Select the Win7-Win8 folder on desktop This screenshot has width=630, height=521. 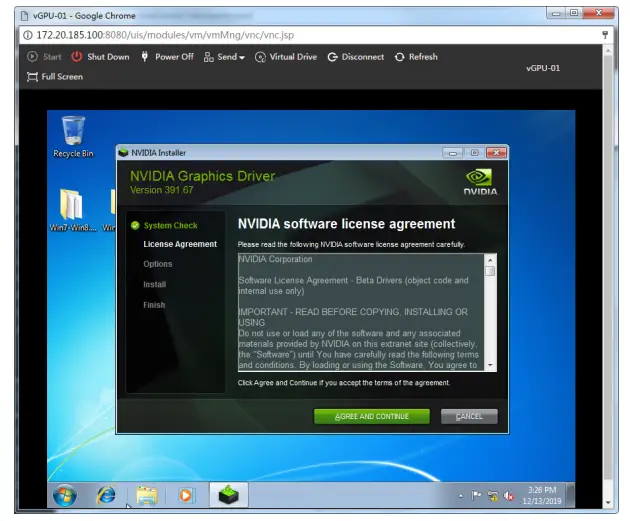[x=73, y=210]
